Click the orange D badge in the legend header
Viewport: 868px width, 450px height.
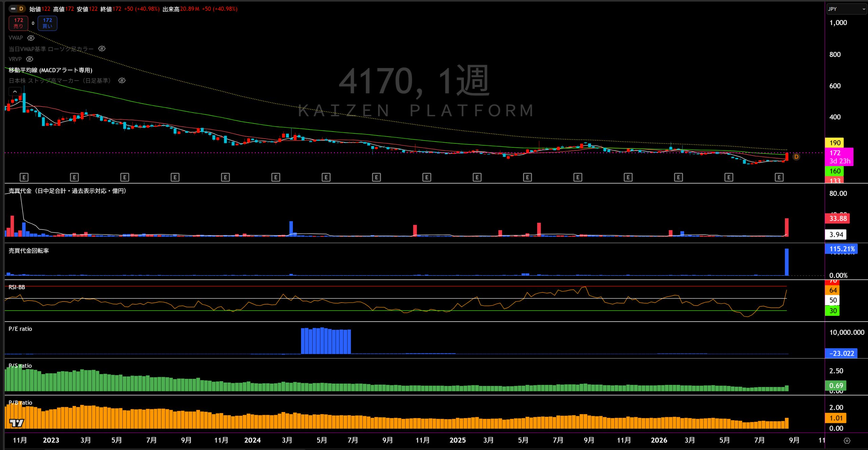[x=21, y=9]
